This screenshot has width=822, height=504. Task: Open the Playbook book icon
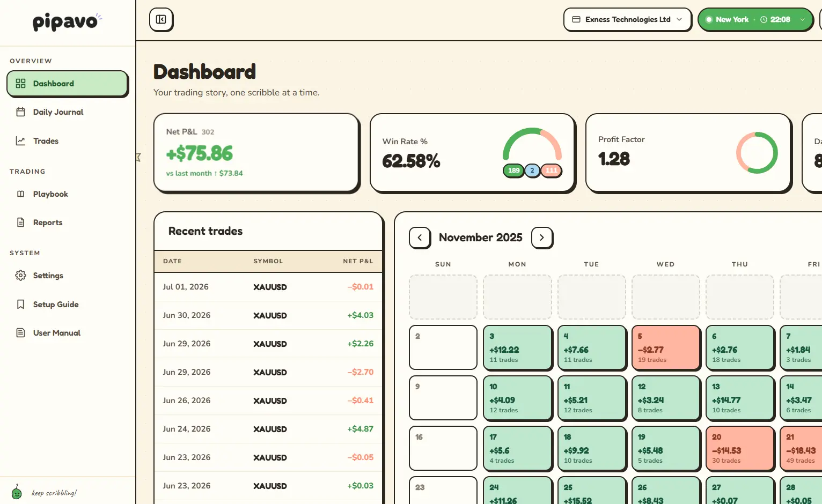click(x=21, y=194)
